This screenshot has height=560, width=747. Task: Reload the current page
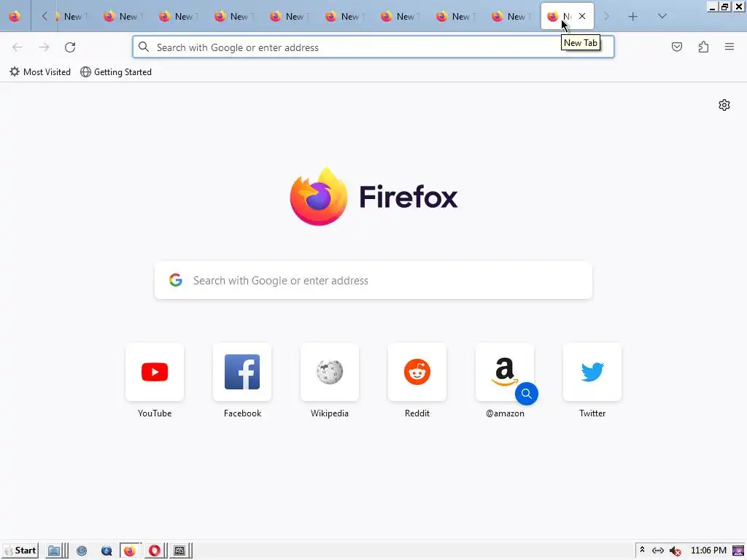pos(70,47)
